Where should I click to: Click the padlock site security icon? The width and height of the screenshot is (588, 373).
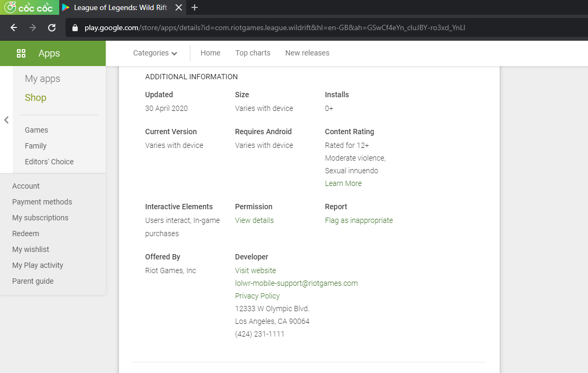click(75, 27)
